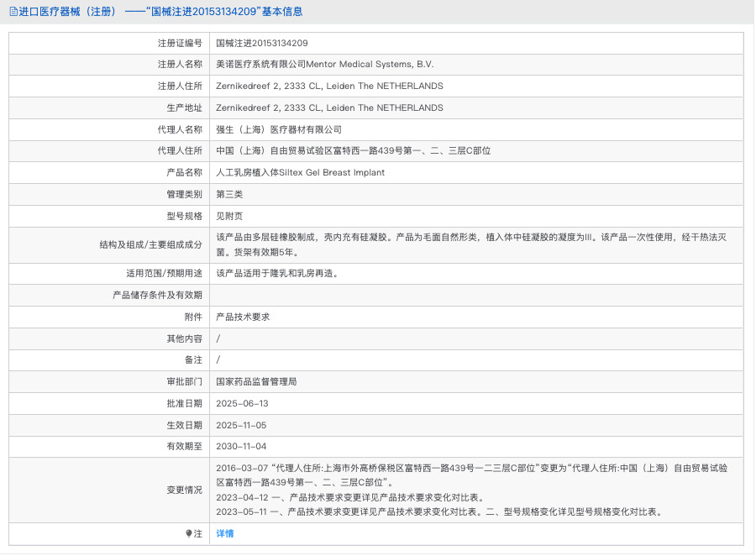Click the expiry date 2030-11-04

[242, 446]
